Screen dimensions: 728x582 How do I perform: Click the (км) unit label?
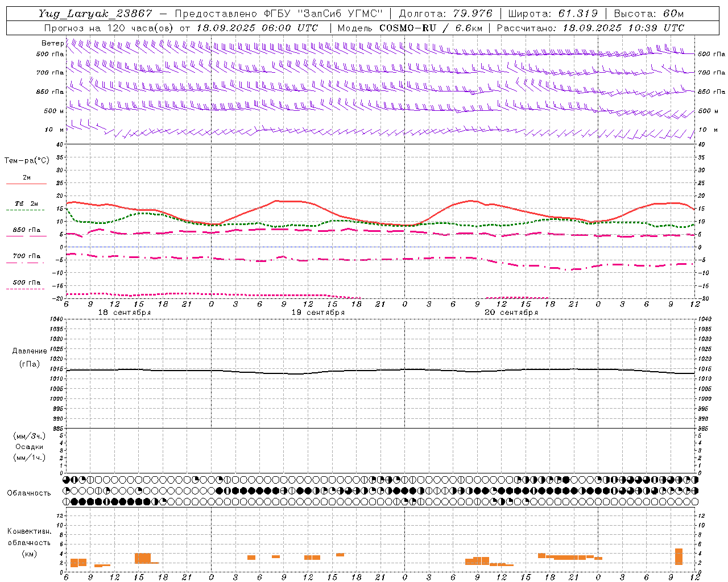coord(30,554)
